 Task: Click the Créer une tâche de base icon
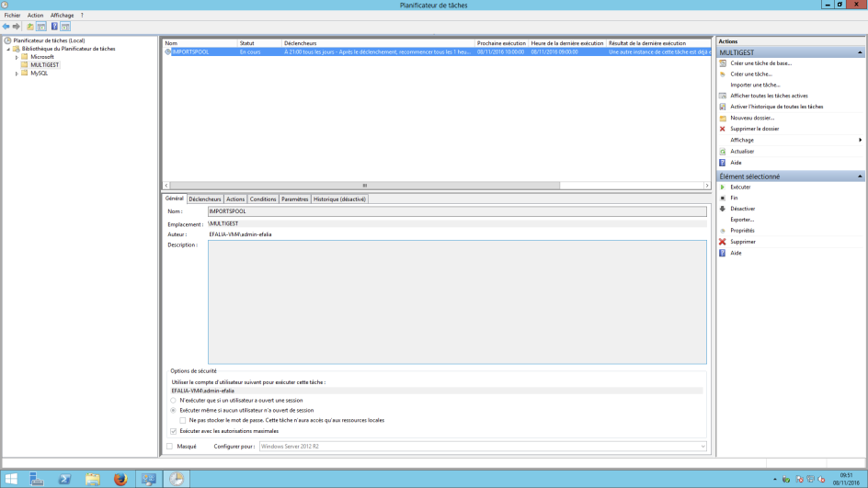[723, 63]
